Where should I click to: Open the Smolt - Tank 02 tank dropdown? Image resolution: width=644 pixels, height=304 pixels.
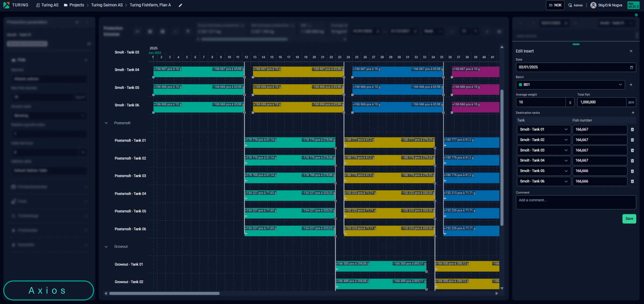coord(544,140)
